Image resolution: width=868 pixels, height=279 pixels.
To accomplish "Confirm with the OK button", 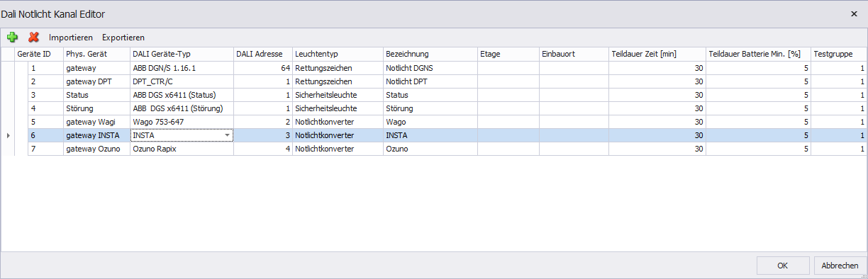I will (783, 266).
